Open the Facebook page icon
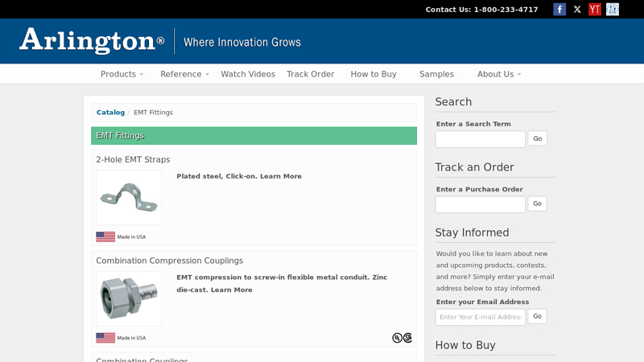 point(559,10)
